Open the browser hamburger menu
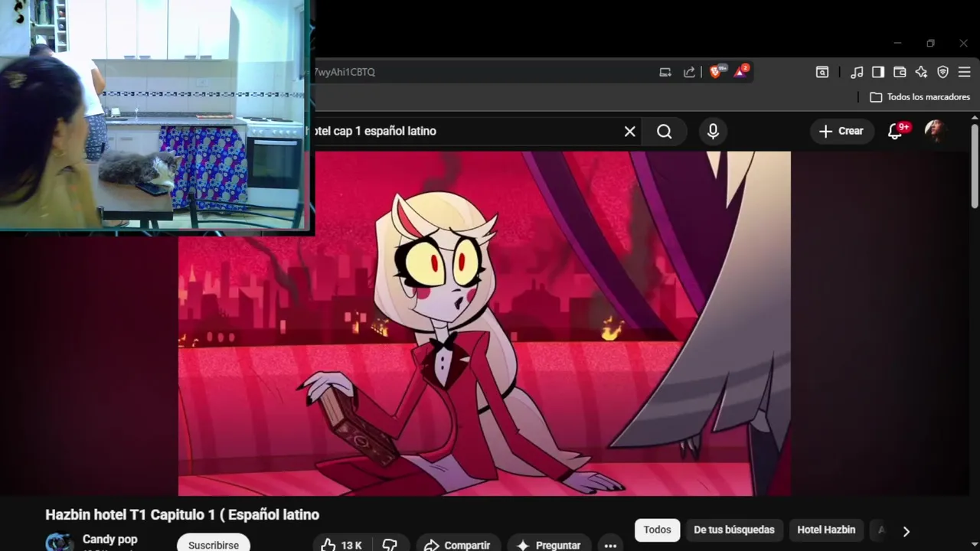This screenshot has width=980, height=551. (x=965, y=72)
